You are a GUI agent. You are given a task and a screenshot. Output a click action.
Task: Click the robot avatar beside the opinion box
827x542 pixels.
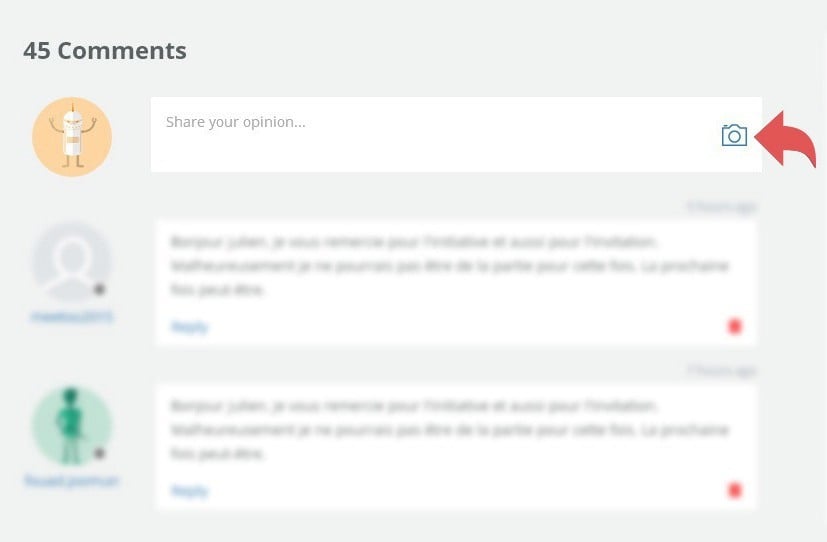[72, 137]
